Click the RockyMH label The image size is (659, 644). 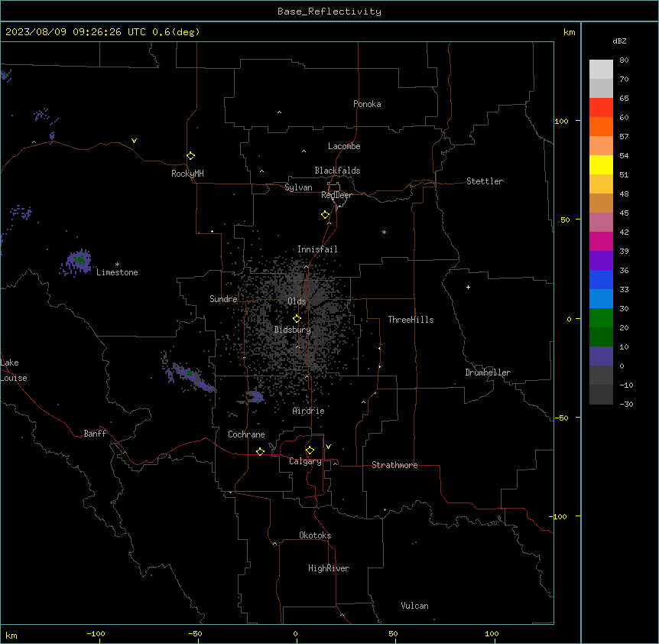click(x=187, y=174)
